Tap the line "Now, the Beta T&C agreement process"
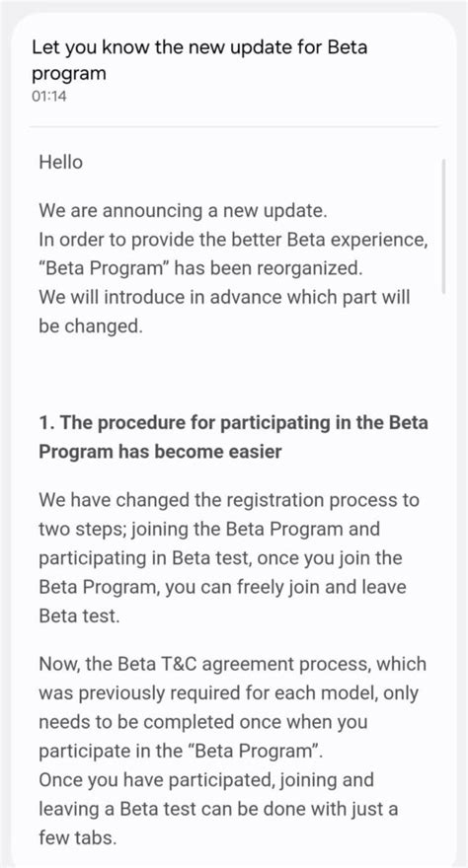The image size is (468, 868). coord(233,664)
